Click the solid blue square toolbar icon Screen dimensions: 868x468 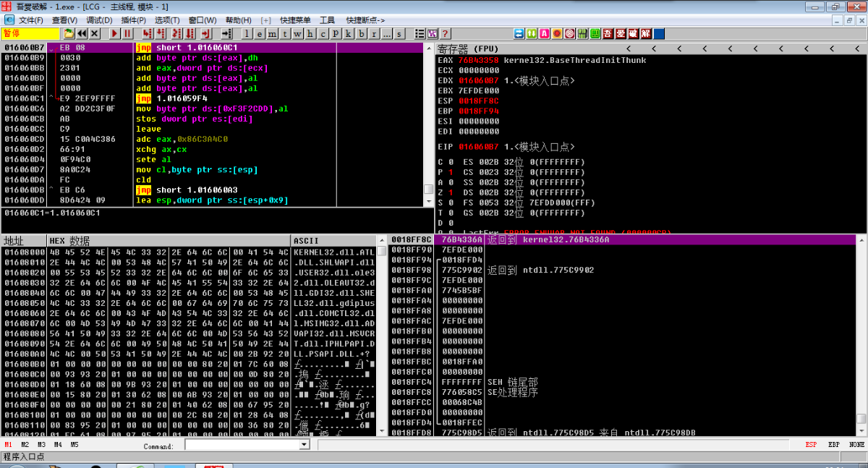[x=659, y=33]
